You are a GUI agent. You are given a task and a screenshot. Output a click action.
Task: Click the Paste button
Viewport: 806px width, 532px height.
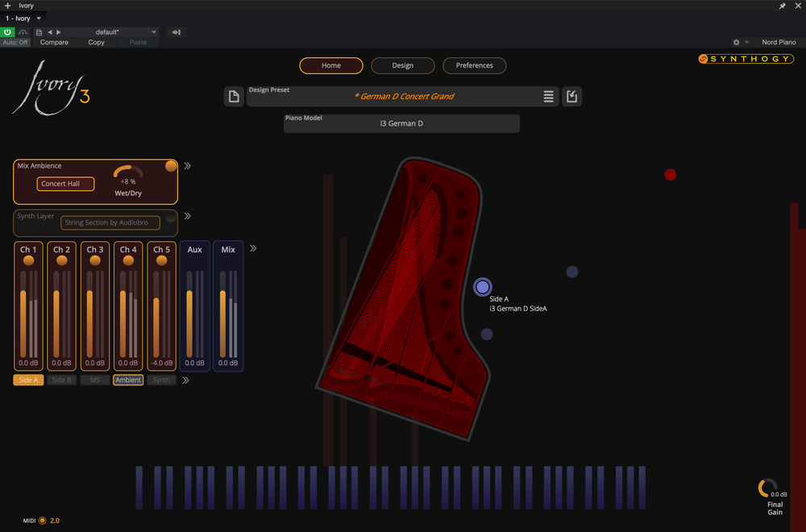pos(138,42)
